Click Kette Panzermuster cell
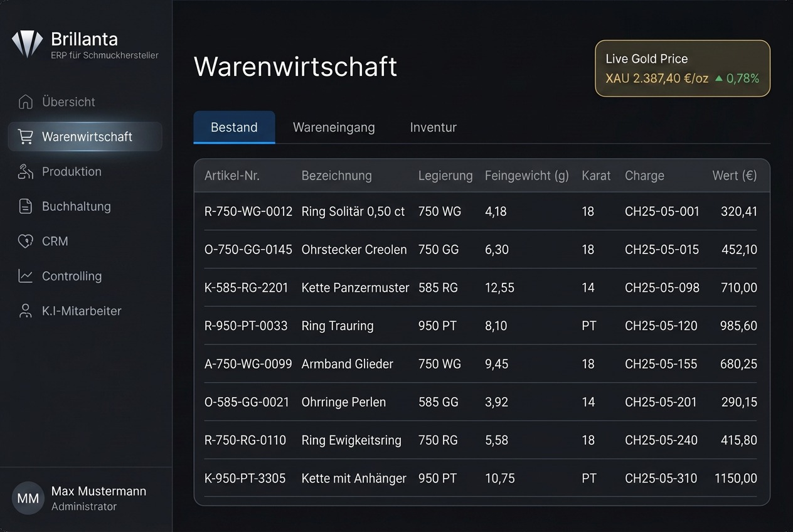793x532 pixels. (356, 288)
